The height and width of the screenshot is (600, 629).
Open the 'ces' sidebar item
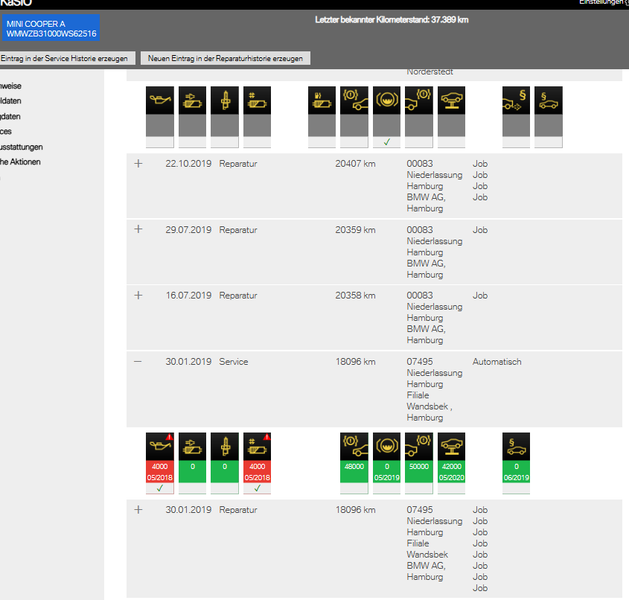coord(6,131)
